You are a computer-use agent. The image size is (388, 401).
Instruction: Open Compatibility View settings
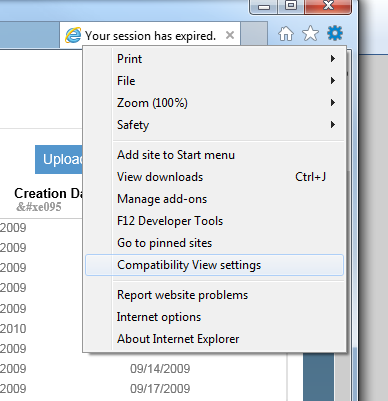click(215, 265)
